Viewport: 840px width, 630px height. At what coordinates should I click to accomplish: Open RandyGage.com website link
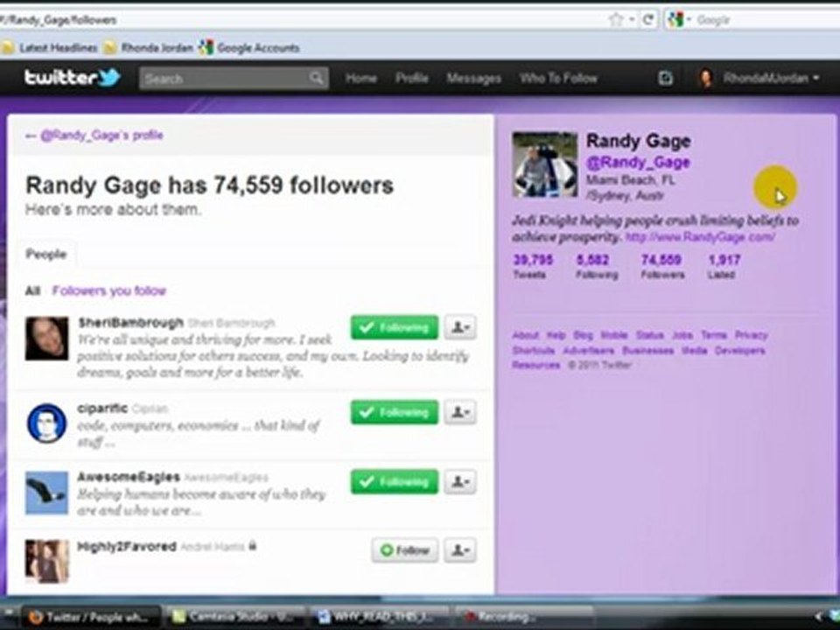coord(700,236)
